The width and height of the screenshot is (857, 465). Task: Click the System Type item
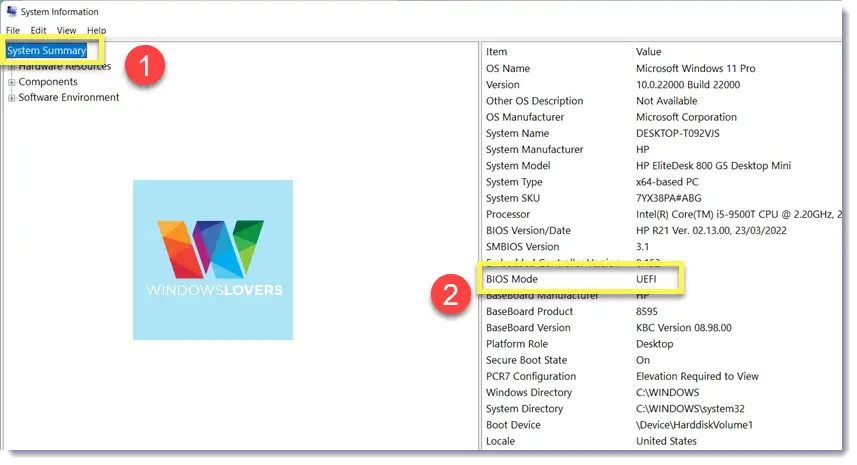514,182
